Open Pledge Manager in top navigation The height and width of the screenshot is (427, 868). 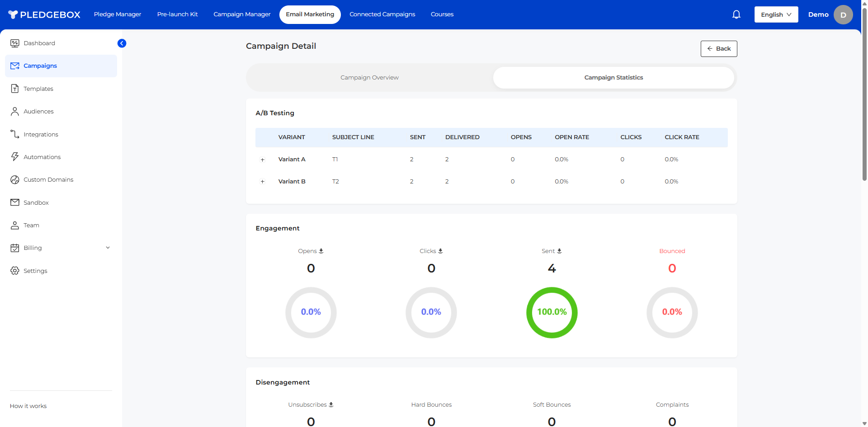click(118, 14)
